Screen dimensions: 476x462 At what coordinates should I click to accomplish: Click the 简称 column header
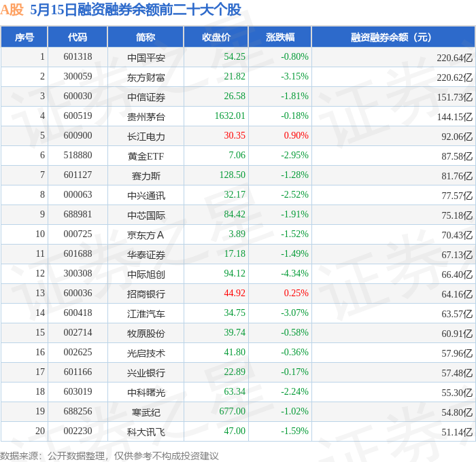click(146, 37)
